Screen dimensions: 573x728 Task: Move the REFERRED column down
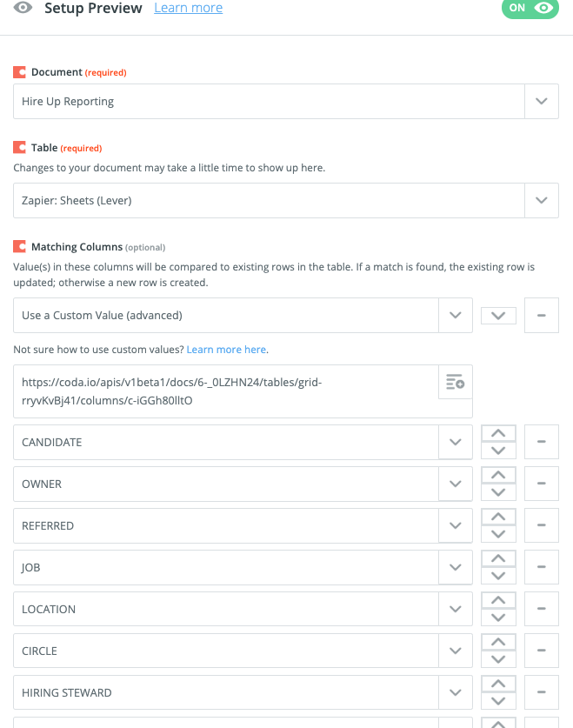pyautogui.click(x=498, y=534)
